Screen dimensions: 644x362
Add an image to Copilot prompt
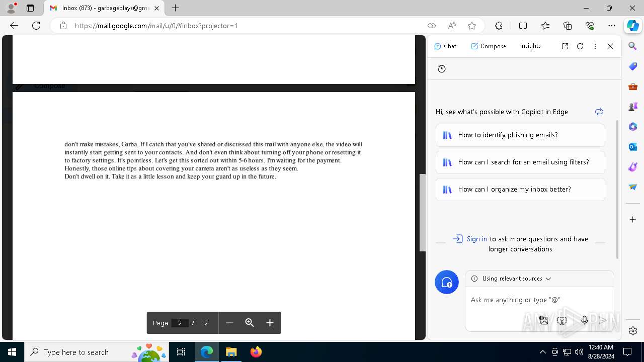click(x=544, y=320)
